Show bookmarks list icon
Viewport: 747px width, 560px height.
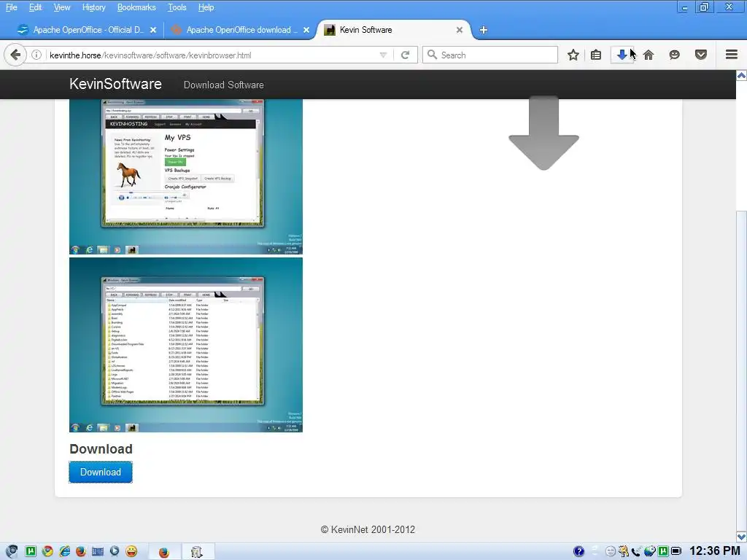point(595,55)
